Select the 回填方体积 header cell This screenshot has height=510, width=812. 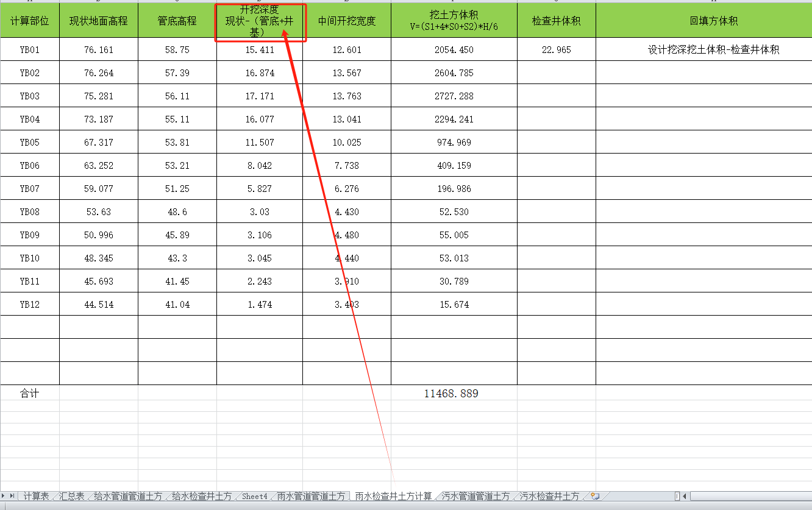704,21
